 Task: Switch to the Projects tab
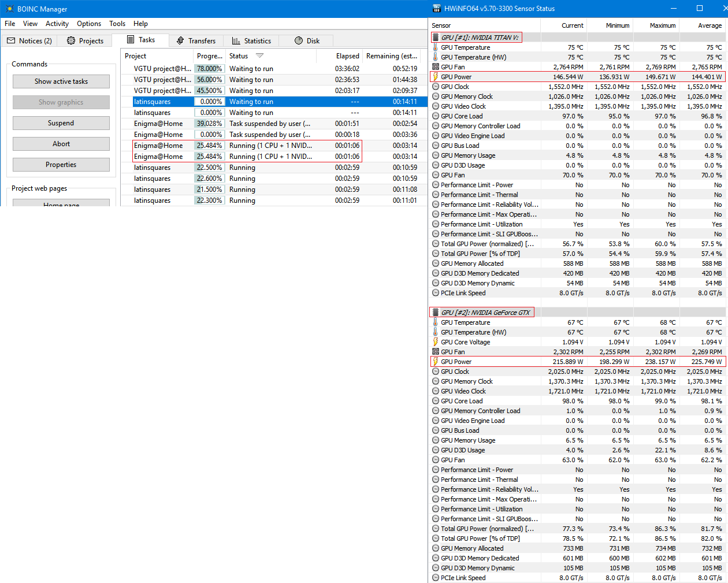pos(85,40)
